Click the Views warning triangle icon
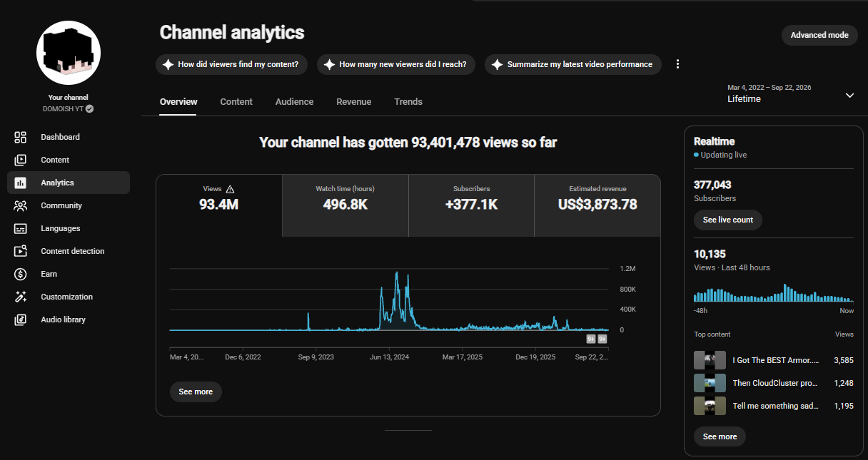Image resolution: width=868 pixels, height=460 pixels. coord(230,189)
